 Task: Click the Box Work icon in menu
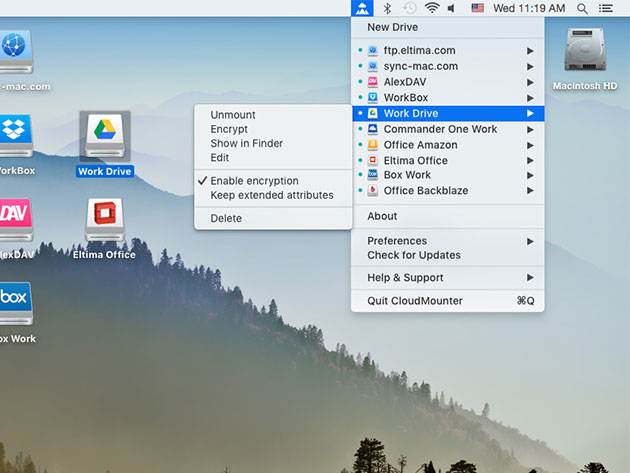373,175
